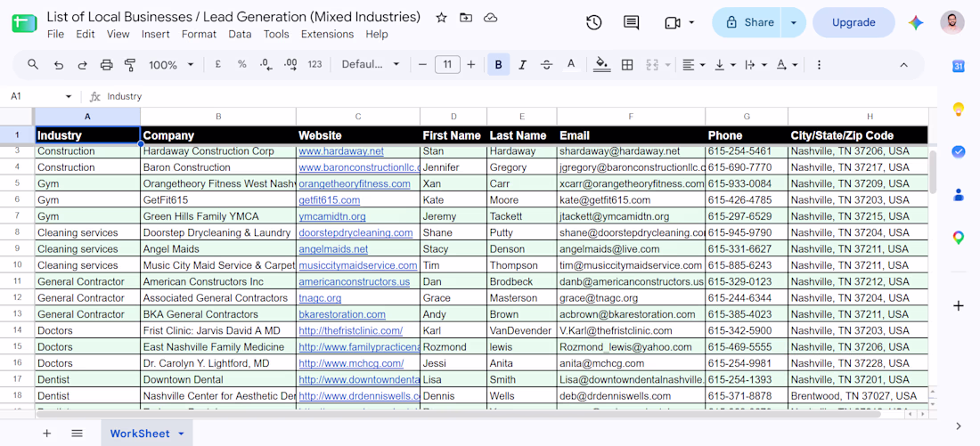The width and height of the screenshot is (980, 446).
Task: Open the search menus magnifier icon
Action: [33, 64]
